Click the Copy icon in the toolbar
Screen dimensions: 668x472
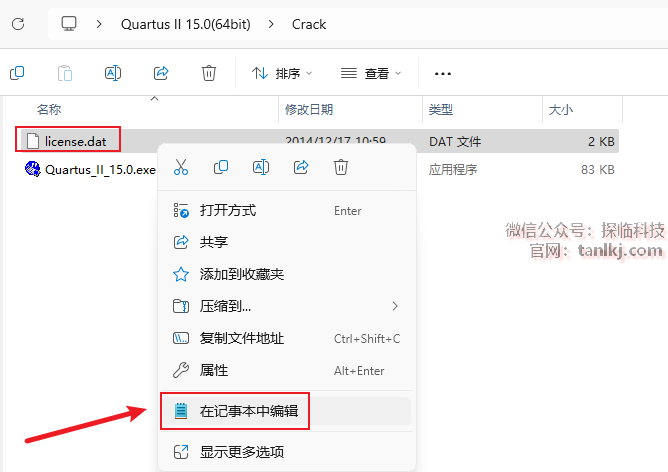[x=17, y=73]
